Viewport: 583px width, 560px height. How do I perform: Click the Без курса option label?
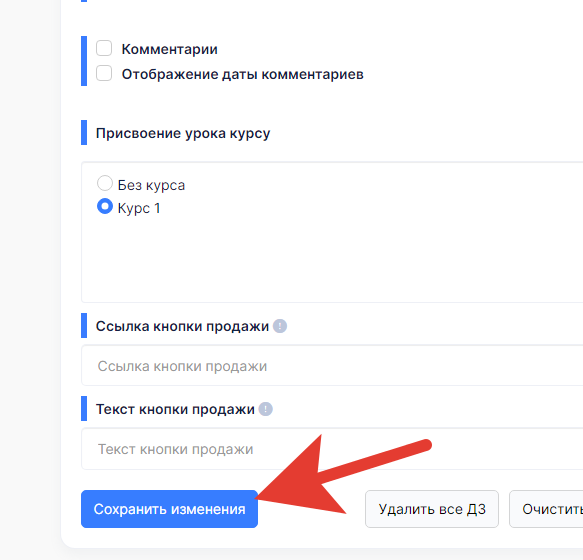(151, 185)
